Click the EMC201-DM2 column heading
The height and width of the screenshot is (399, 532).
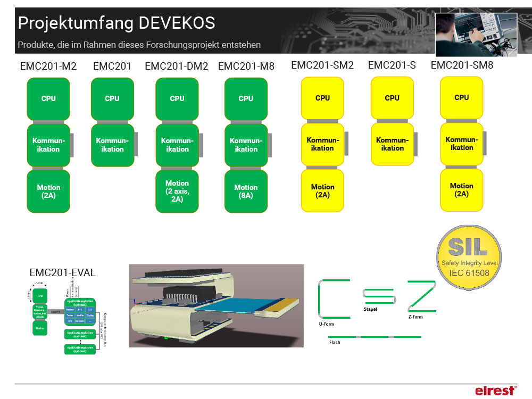[176, 66]
